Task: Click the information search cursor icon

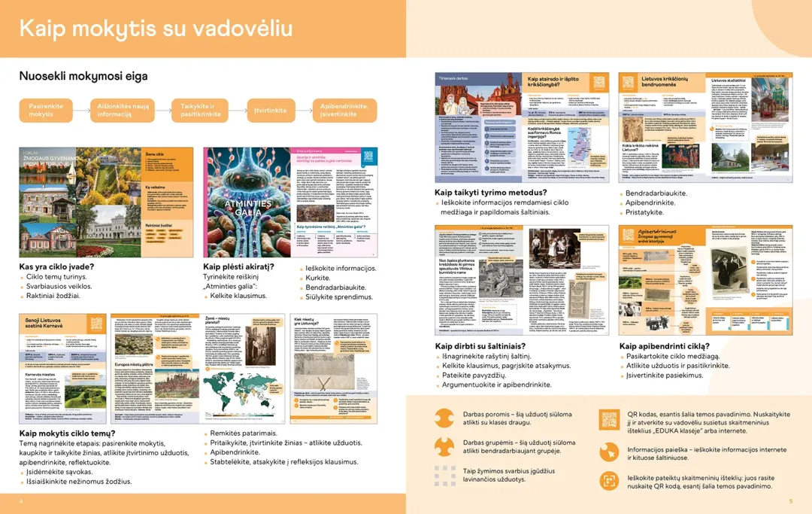Action: pyautogui.click(x=609, y=452)
